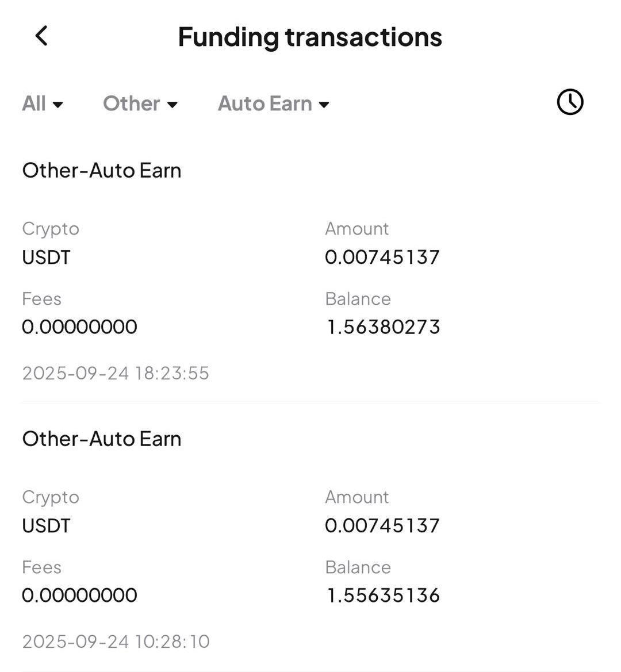The image size is (621, 672).
Task: Select the balance value 1.56380273
Action: [x=383, y=327]
